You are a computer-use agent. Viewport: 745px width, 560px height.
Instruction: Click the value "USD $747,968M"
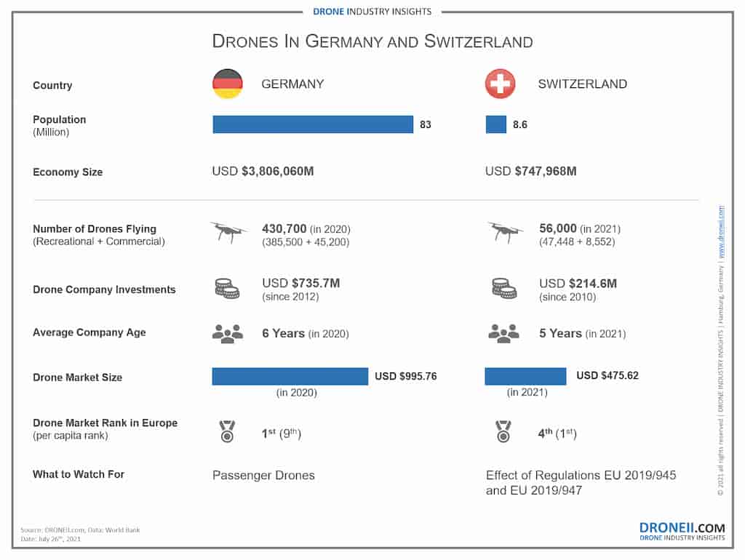[530, 172]
